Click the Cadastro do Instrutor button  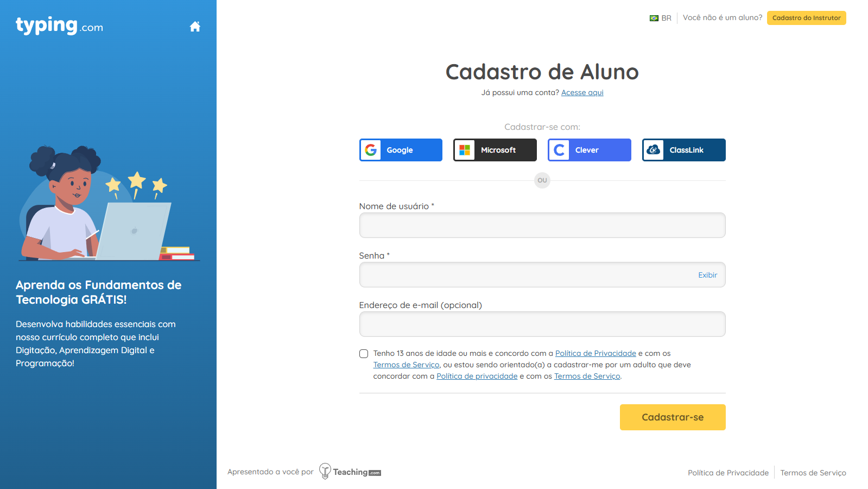(x=806, y=18)
